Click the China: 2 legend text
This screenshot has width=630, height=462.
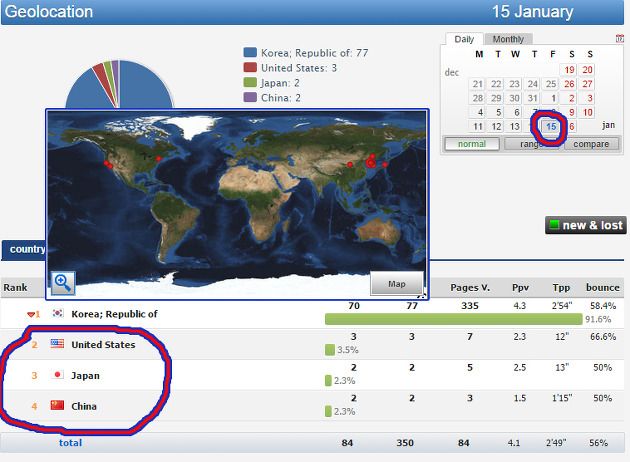click(x=281, y=97)
